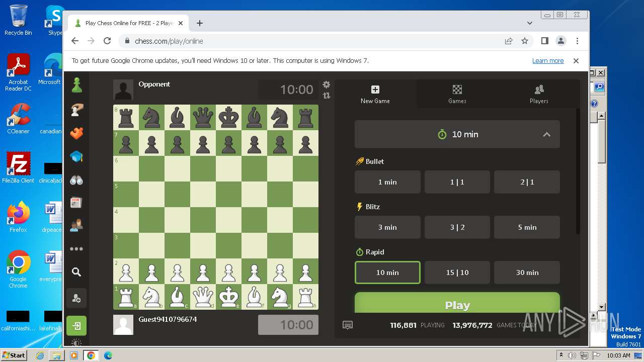Screen dimensions: 644x362
Task: Click the green log in arrow icon
Action: [76, 326]
